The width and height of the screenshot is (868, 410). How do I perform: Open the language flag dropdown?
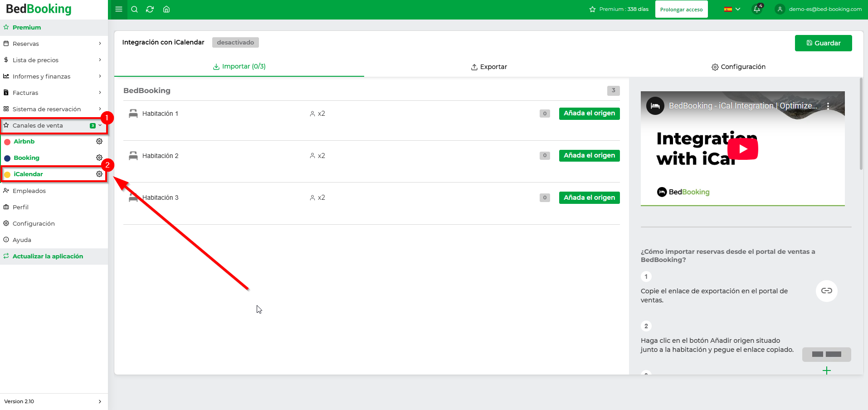732,9
